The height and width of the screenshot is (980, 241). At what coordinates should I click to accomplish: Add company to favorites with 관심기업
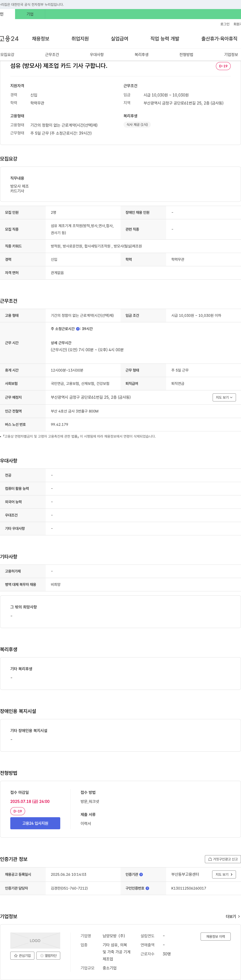[22, 955]
